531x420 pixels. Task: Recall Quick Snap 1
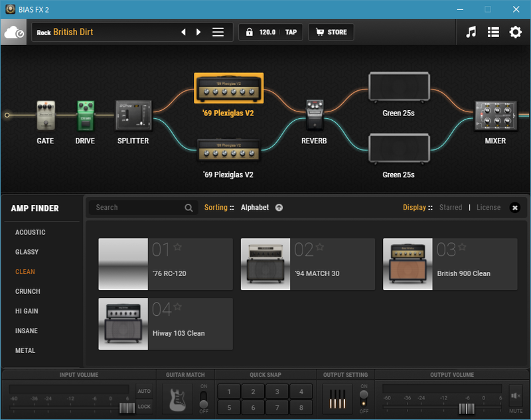tap(229, 391)
